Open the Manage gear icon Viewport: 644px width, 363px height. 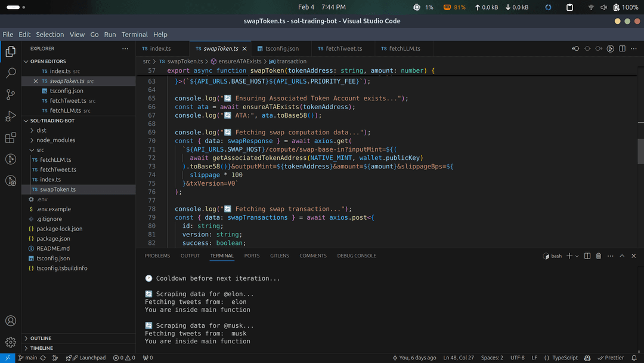(11, 342)
